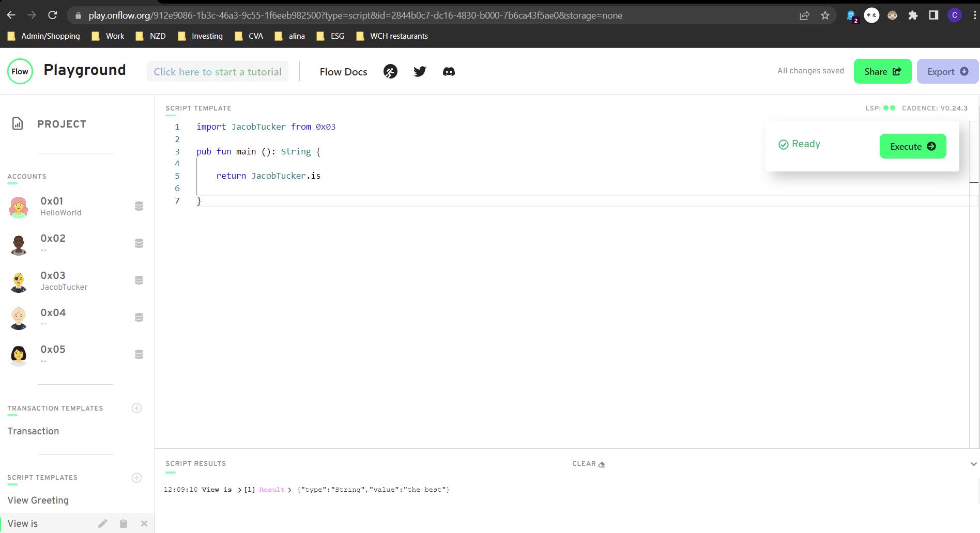980x533 pixels.
Task: Open storage icon for account 0x05
Action: click(139, 355)
